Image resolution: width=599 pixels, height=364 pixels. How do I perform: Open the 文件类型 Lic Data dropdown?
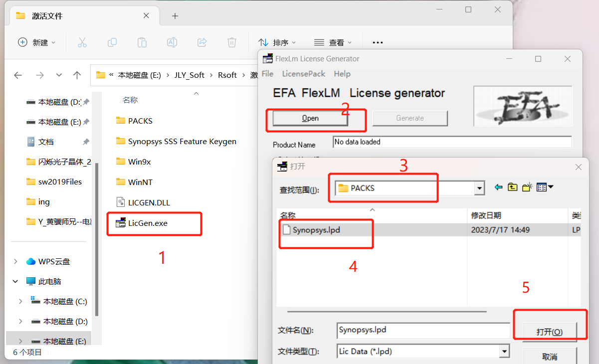click(504, 352)
